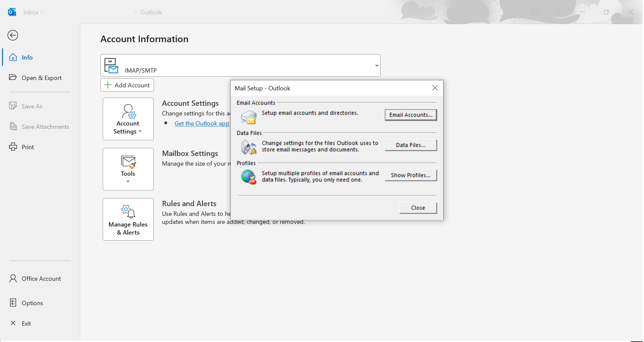644x342 pixels.
Task: Open the Info tab
Action: point(40,57)
